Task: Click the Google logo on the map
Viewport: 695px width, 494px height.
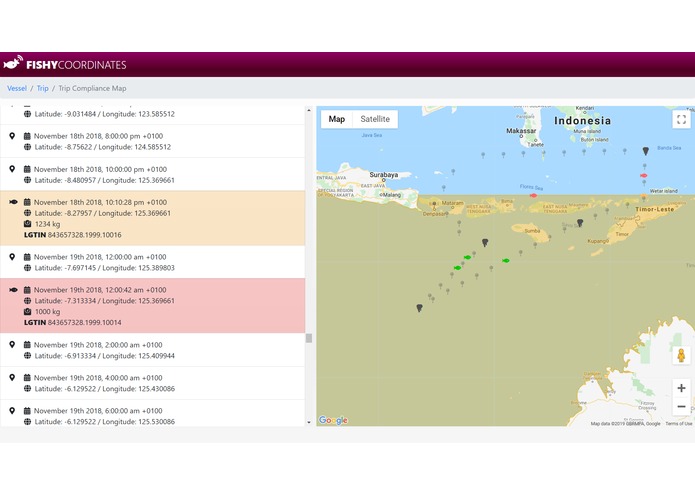Action: coord(333,420)
